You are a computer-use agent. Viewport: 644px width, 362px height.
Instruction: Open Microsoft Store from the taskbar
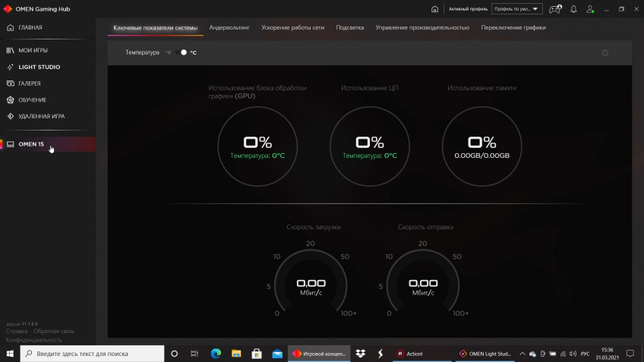tap(257, 354)
